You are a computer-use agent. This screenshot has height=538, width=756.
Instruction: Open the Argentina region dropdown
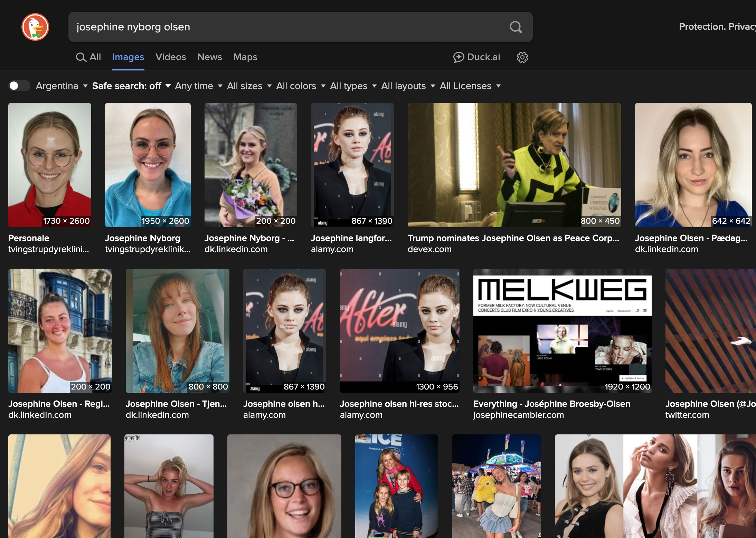[62, 86]
